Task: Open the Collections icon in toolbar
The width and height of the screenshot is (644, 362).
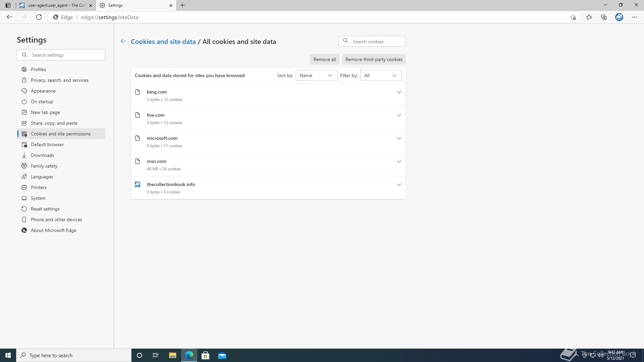Action: [604, 17]
